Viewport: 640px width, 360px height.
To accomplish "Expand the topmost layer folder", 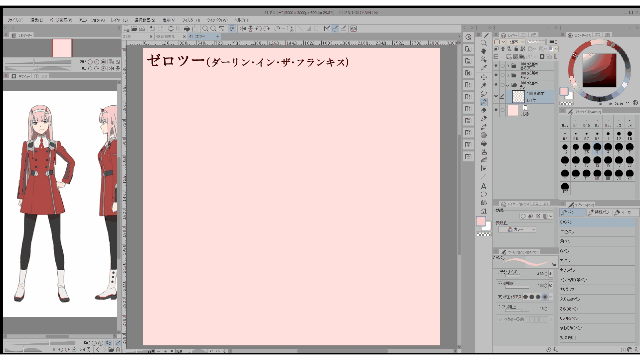I will pos(508,66).
